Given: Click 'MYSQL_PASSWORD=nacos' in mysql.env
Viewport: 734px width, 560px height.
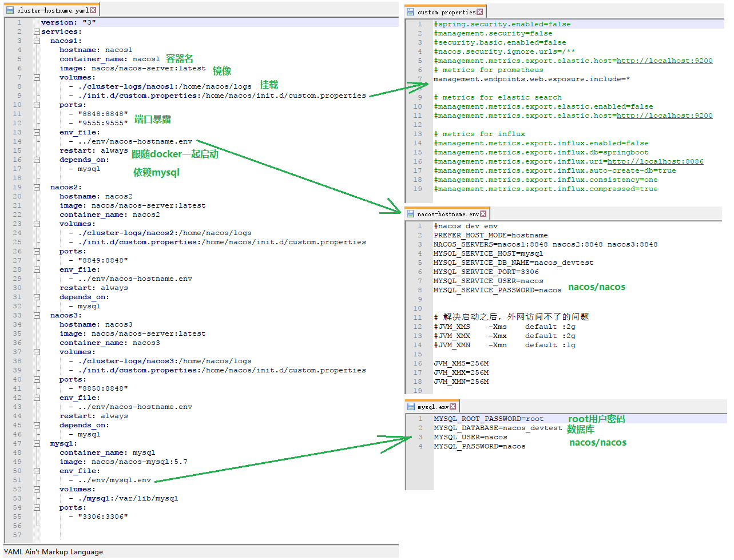Looking at the screenshot, I should pos(479,446).
